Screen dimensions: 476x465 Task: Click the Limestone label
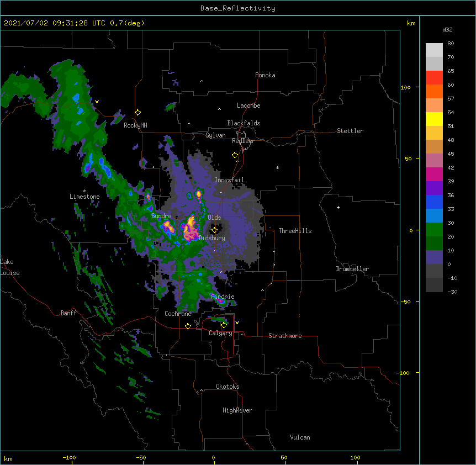[x=84, y=197]
